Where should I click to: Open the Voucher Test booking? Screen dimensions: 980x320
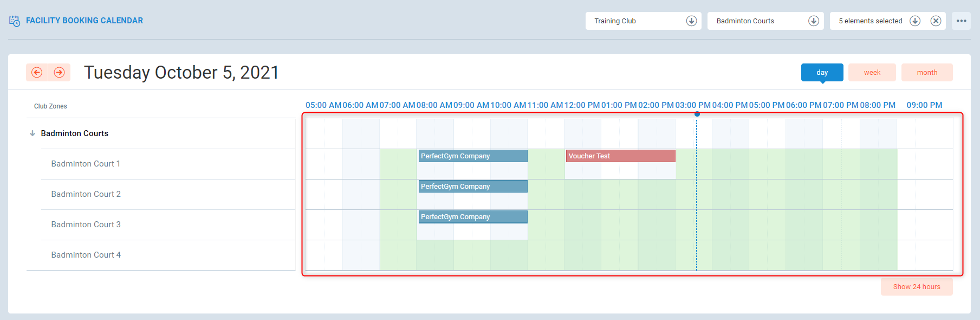tap(620, 156)
